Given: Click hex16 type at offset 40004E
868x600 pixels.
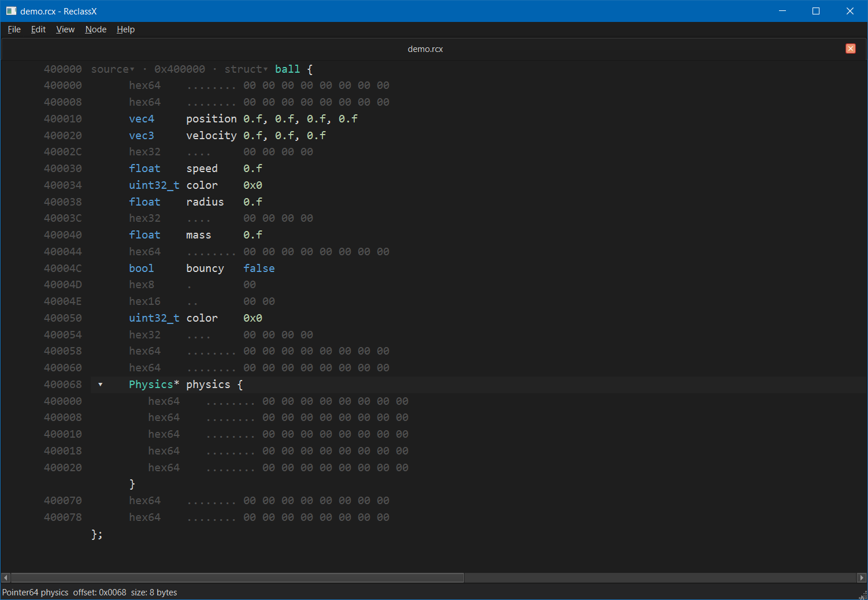Looking at the screenshot, I should pyautogui.click(x=144, y=301).
